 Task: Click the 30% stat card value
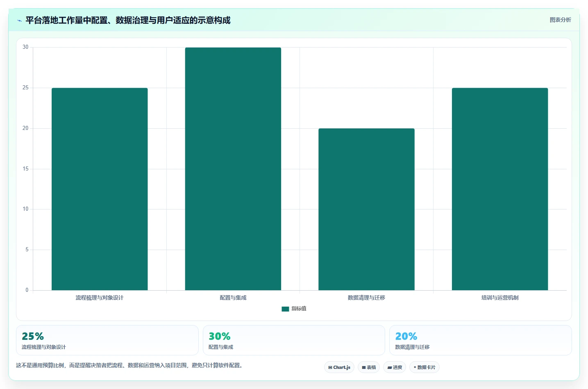point(220,336)
